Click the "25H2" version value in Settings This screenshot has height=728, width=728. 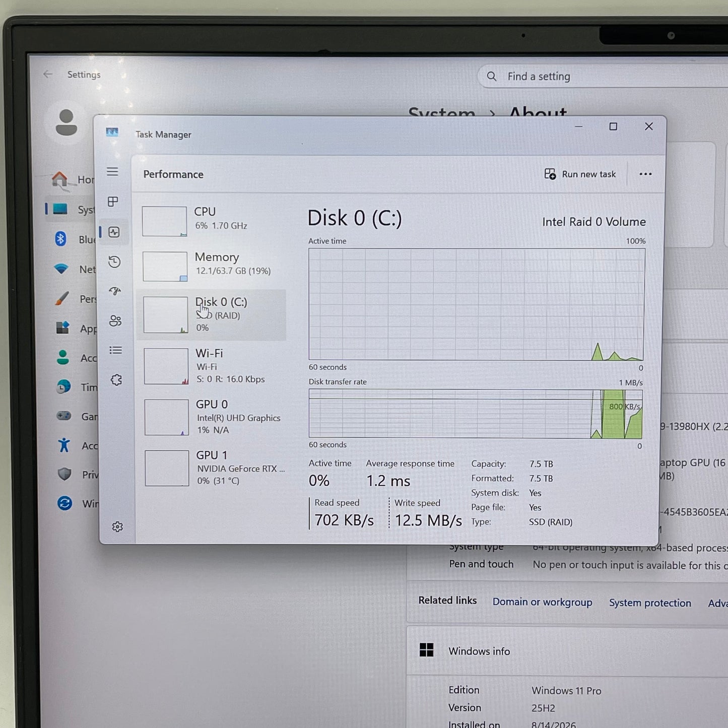[543, 708]
